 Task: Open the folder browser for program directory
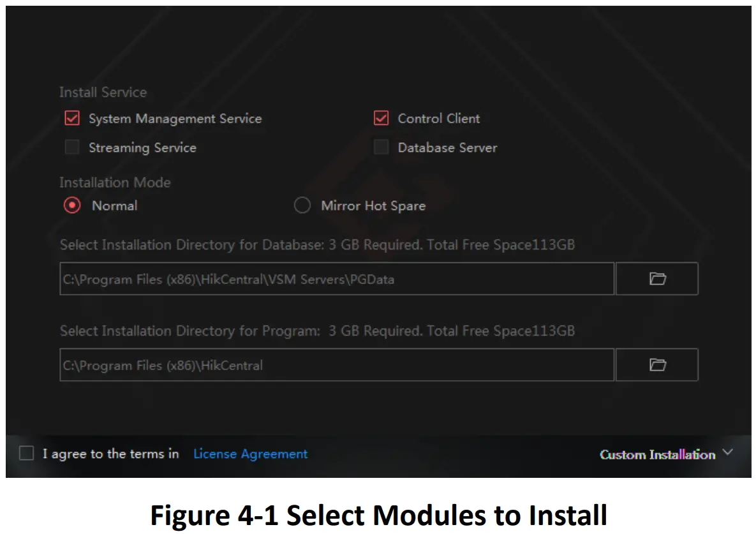tap(656, 364)
